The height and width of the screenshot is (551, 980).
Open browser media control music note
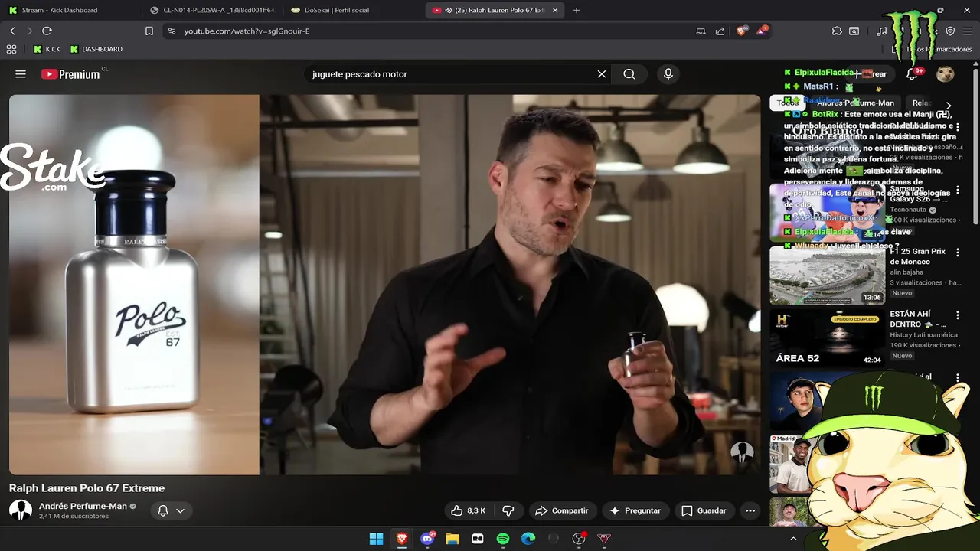(882, 31)
